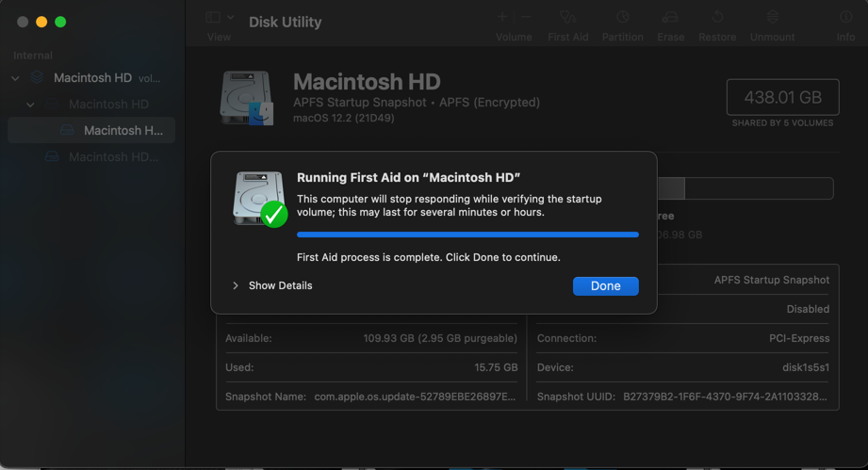
Task: Click the large Macintosh HD drive icon
Action: coord(247,98)
